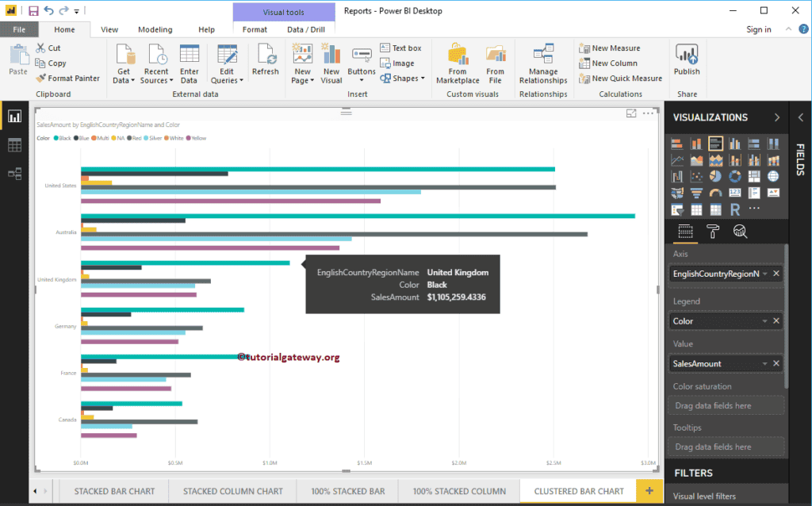Viewport: 812px width, 506px height.
Task: Open the Format tab under Visual tools
Action: coord(255,29)
